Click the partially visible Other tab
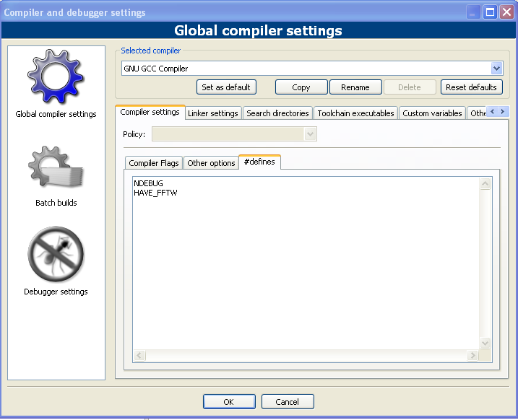The height and width of the screenshot is (420, 518). 478,113
